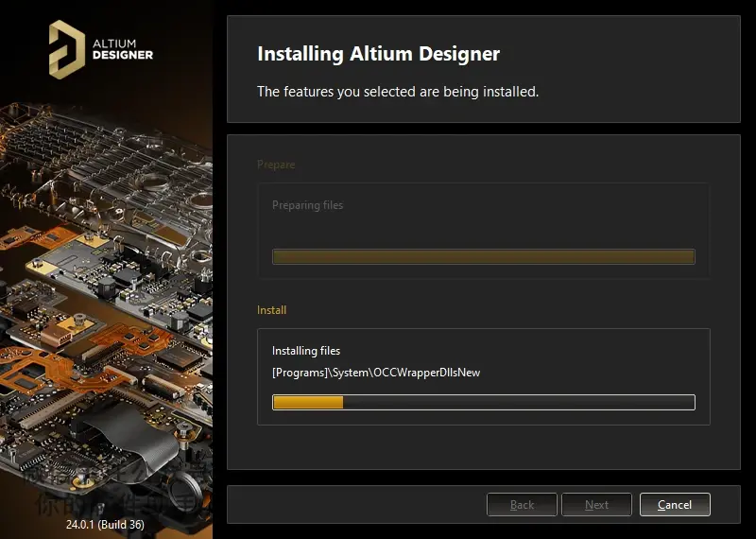The image size is (756, 539).
Task: Click the Altium Designer logo text
Action: point(123,50)
